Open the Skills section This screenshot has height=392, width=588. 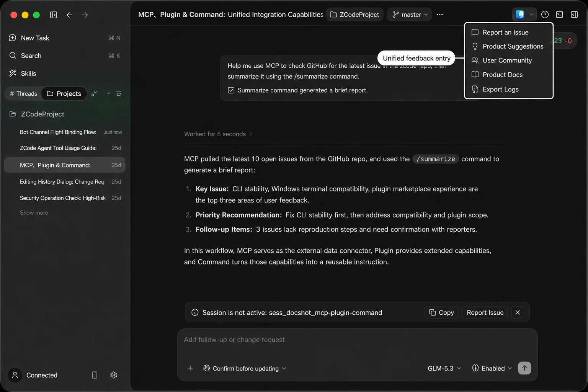click(x=65, y=73)
